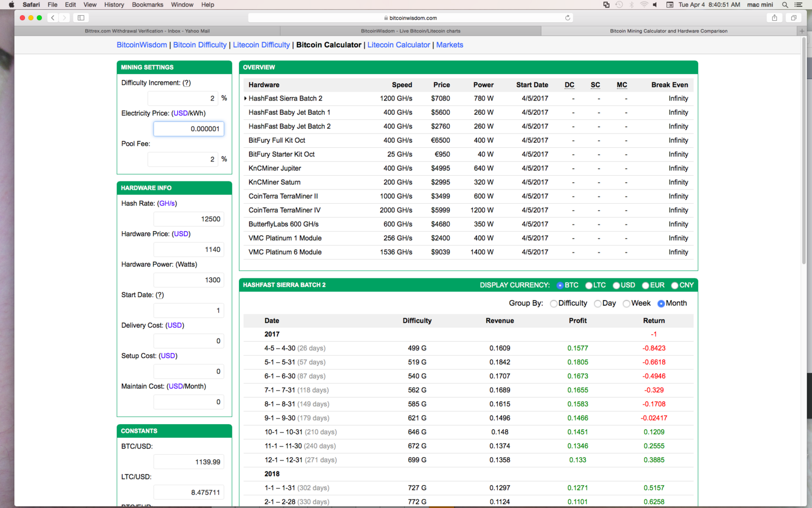Go forward with Safari's forward arrow
Viewport: 812px width, 508px height.
pos(64,18)
